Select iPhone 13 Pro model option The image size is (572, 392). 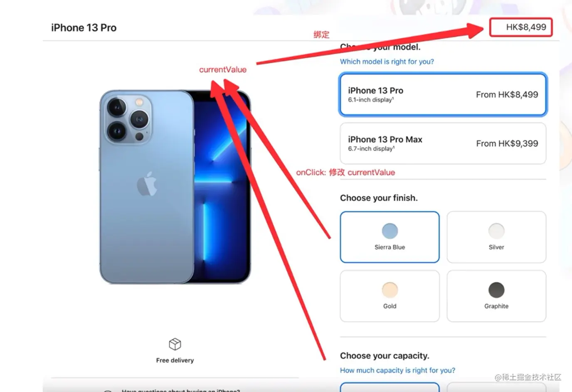(443, 94)
